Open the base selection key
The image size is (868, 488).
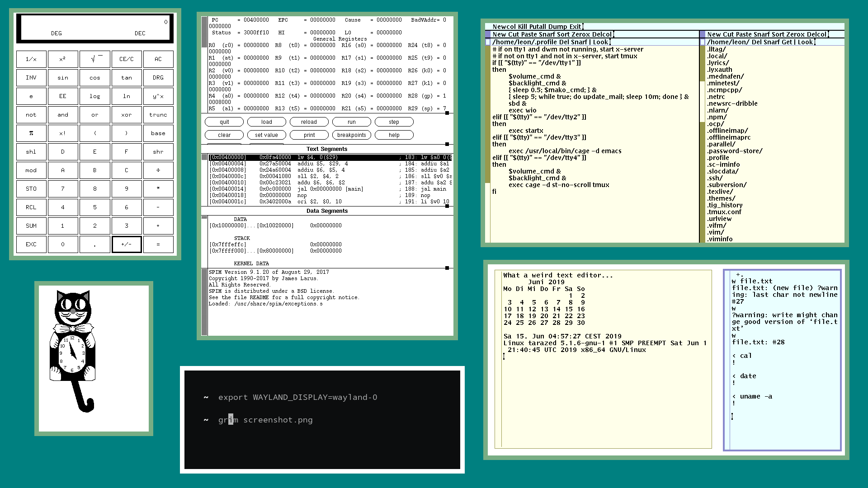[x=158, y=133]
